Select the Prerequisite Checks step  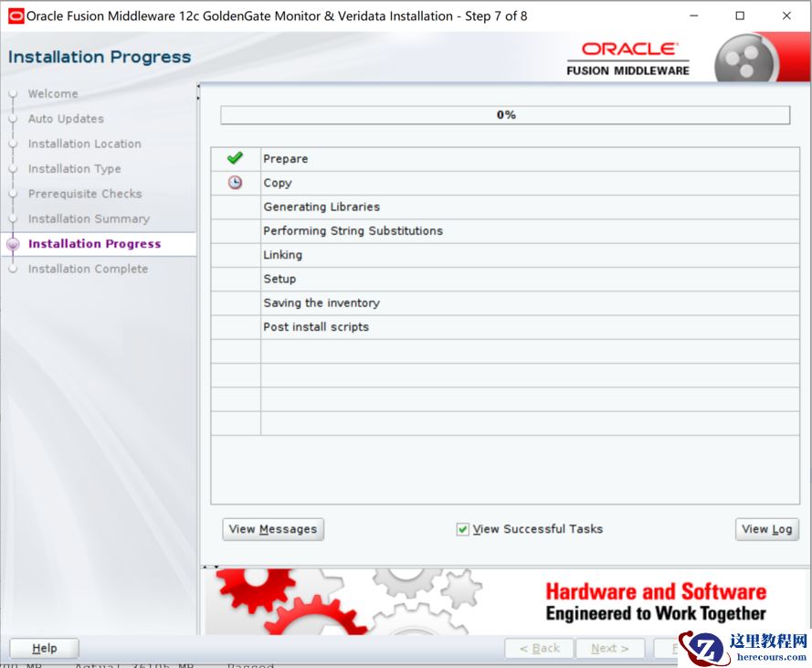pyautogui.click(x=85, y=194)
